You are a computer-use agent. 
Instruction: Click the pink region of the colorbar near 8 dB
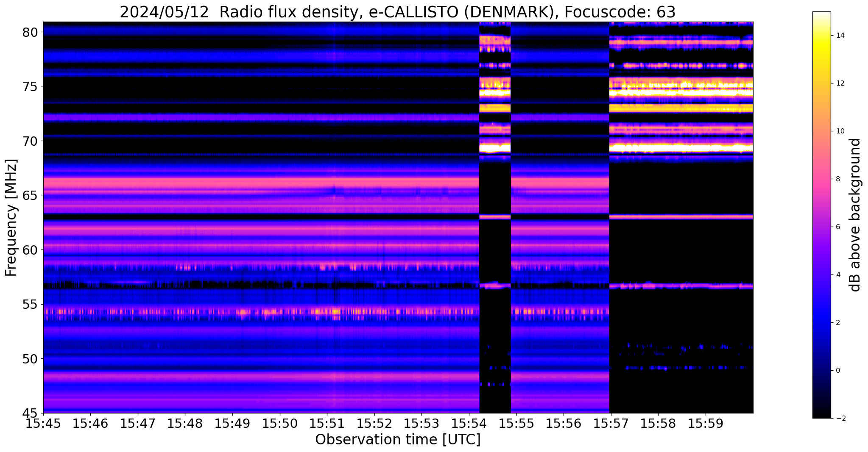click(x=821, y=179)
